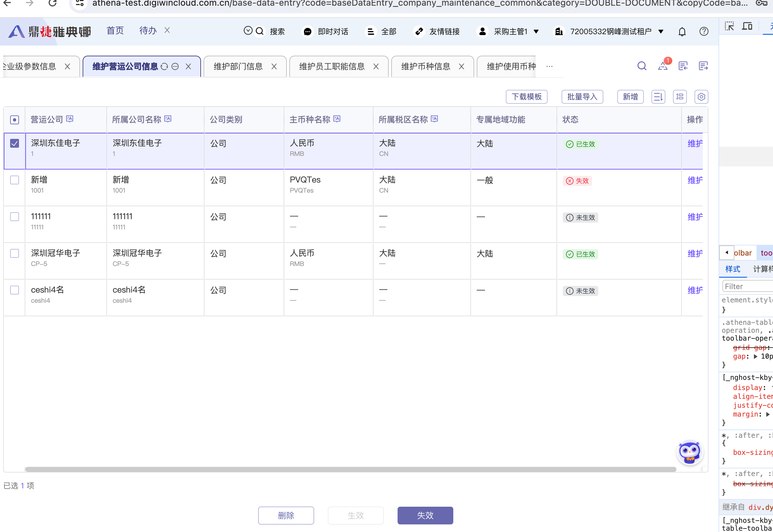Screen dimensions: 773x532
Task: Click the table horizontal scrollbar
Action: [x=351, y=469]
